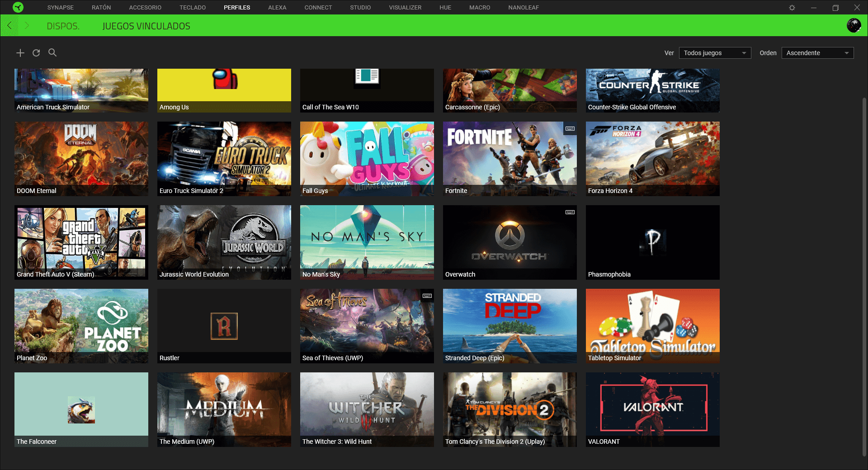This screenshot has height=470, width=868.
Task: Open the VISUALIZER tab
Action: [405, 8]
